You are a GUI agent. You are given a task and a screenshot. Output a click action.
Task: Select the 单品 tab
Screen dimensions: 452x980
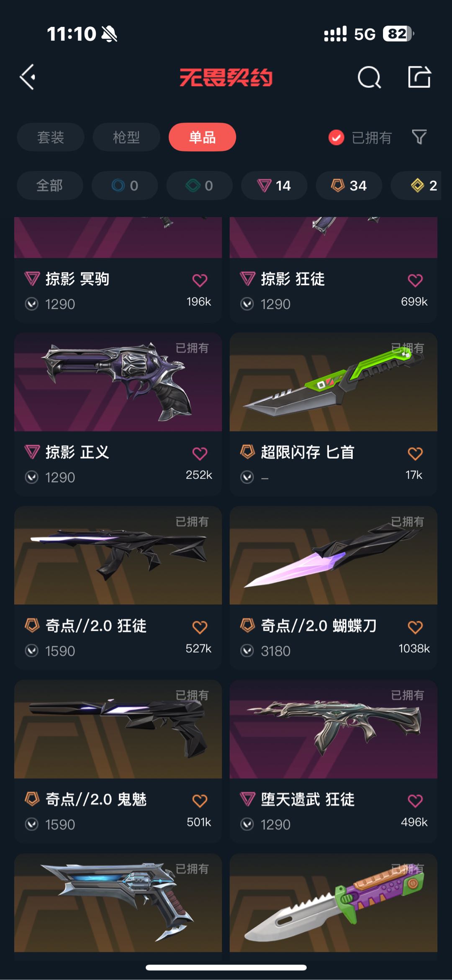coord(202,137)
